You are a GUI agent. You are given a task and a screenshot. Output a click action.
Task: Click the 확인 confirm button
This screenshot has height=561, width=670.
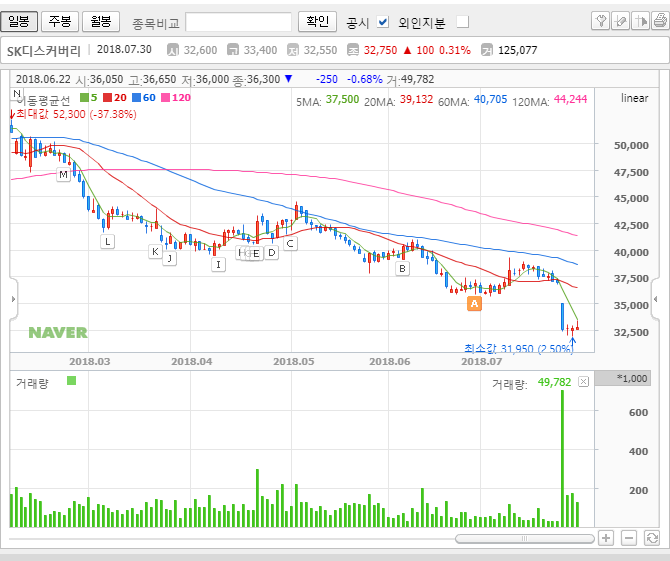317,21
